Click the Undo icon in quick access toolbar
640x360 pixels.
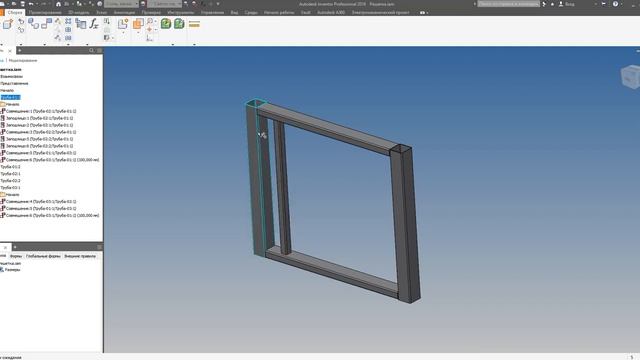click(x=31, y=4)
